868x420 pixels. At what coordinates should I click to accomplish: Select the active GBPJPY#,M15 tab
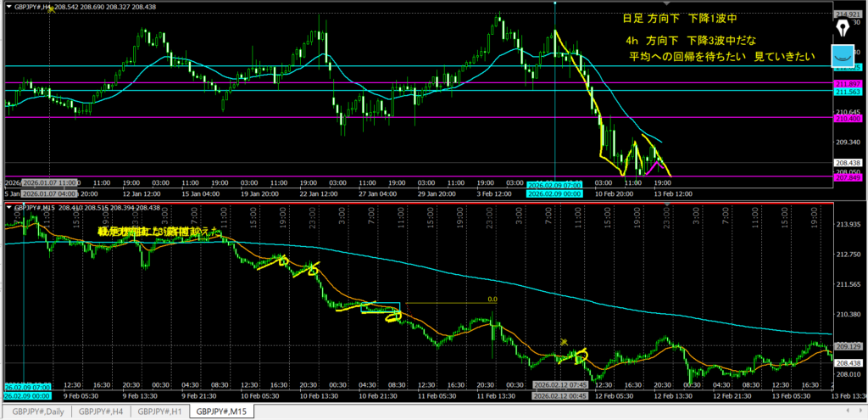coord(222,412)
